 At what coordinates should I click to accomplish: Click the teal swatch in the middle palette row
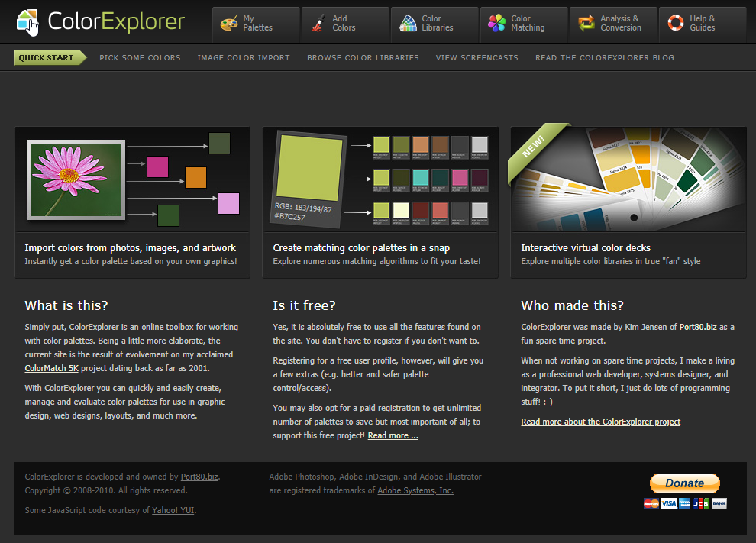(421, 177)
